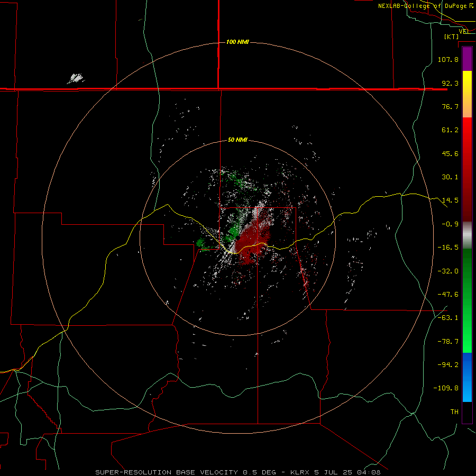The width and height of the screenshot is (476, 476).
Task: Click the gray echo patch north of state border
Action: tap(76, 78)
